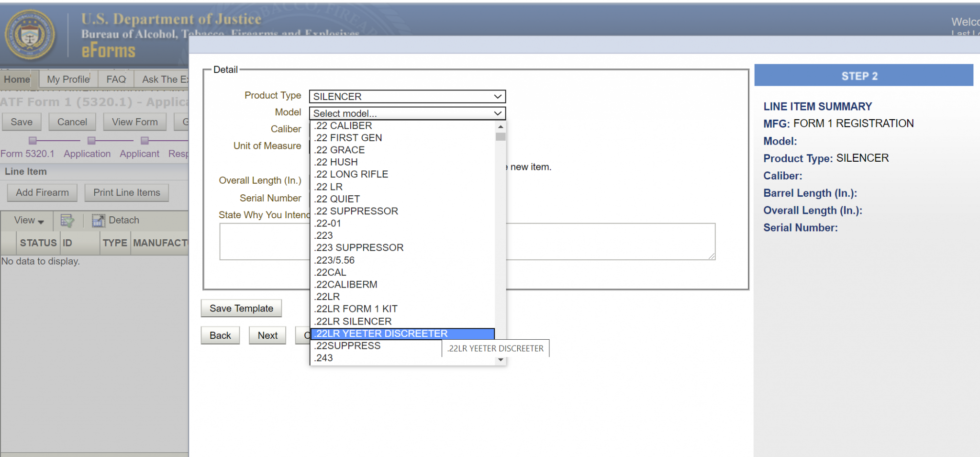Screen dimensions: 980x457
Task: Click the Next button
Action: (267, 335)
